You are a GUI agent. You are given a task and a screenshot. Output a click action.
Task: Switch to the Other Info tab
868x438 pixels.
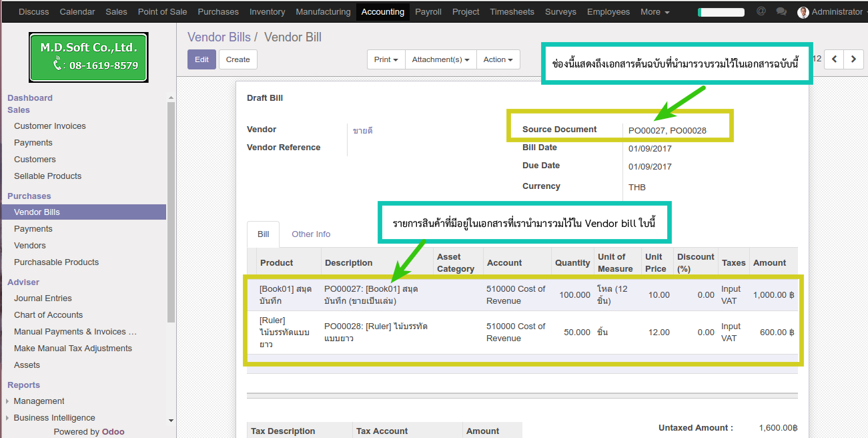(311, 234)
